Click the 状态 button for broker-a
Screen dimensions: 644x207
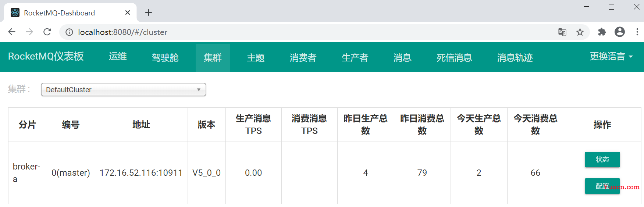pyautogui.click(x=602, y=160)
